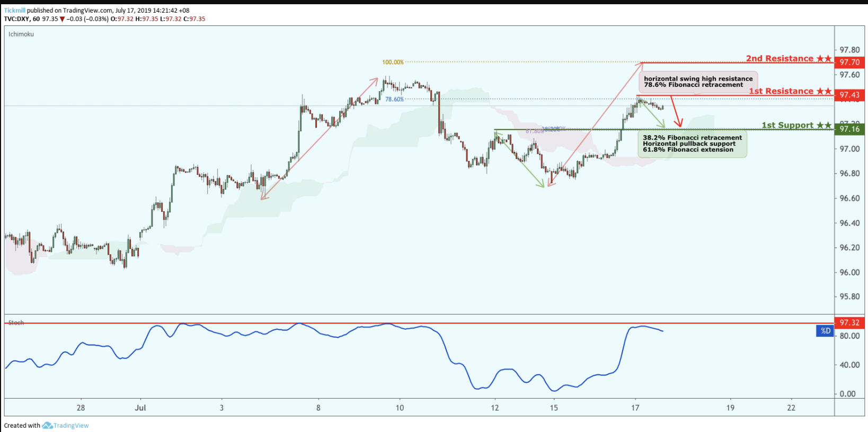Click the 28 date axis label

[81, 408]
